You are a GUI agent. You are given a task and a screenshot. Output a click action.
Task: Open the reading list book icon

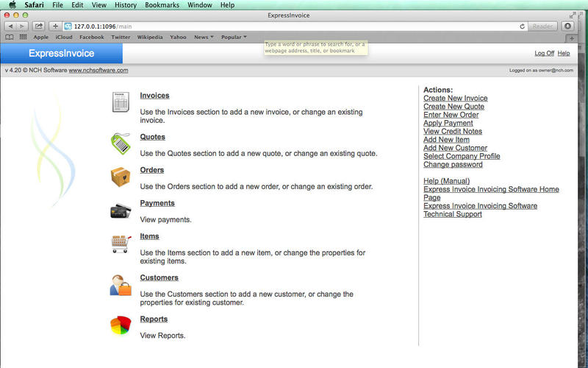pyautogui.click(x=10, y=38)
